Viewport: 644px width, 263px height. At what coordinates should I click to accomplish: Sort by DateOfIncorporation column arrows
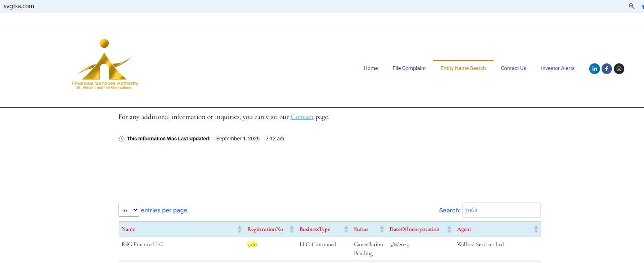[449, 229]
